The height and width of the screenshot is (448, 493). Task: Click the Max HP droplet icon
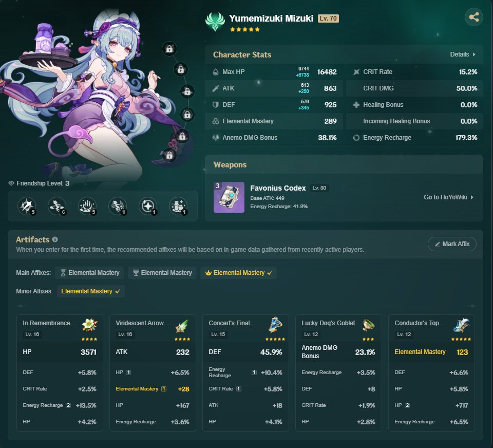(215, 72)
